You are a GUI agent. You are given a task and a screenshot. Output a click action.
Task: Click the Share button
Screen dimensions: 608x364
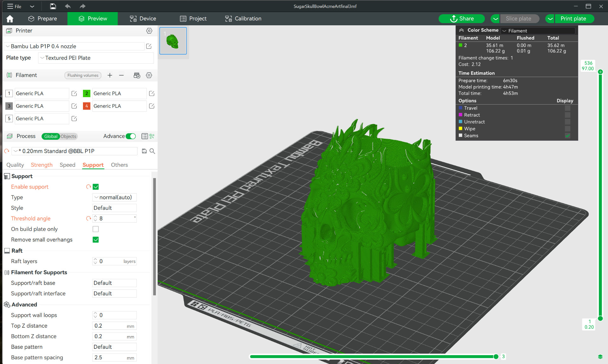pos(462,19)
